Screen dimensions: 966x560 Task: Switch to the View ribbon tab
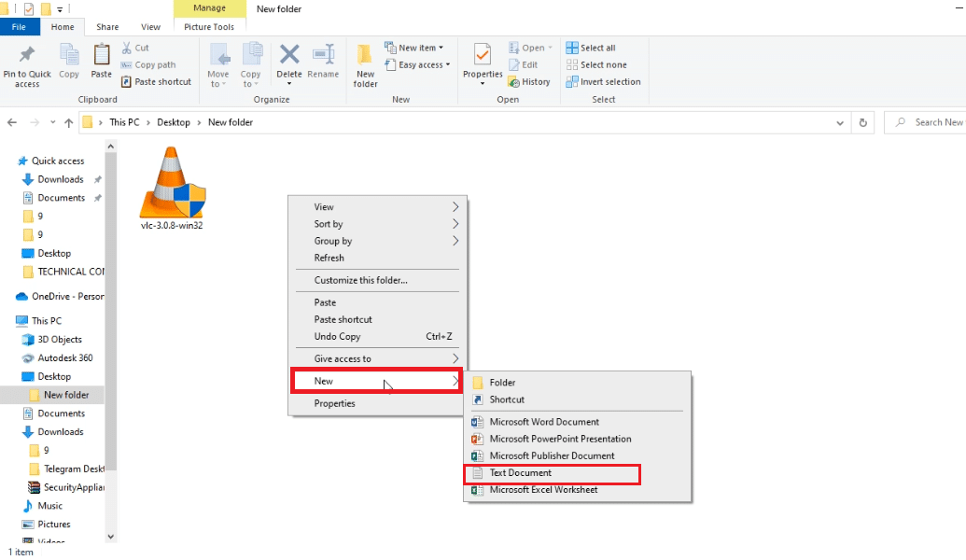click(x=150, y=26)
